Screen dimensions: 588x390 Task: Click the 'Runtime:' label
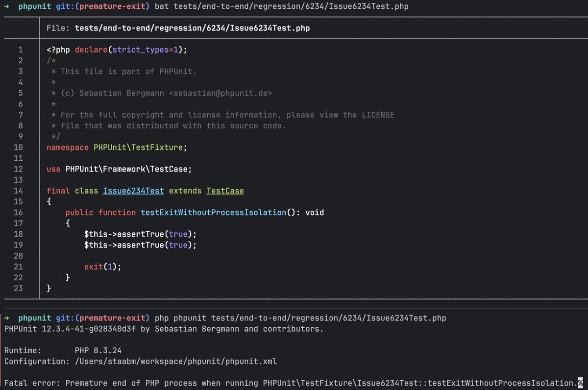[x=23, y=351]
